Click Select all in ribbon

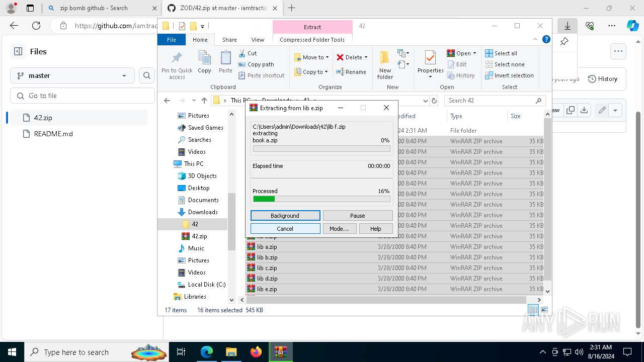click(x=501, y=53)
